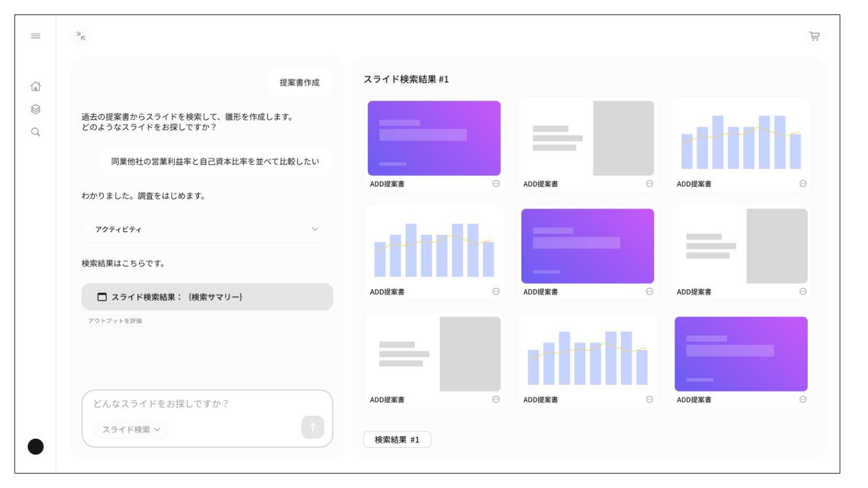
Task: Click the わかりました。調査をはじめます。 message
Action: 143,196
